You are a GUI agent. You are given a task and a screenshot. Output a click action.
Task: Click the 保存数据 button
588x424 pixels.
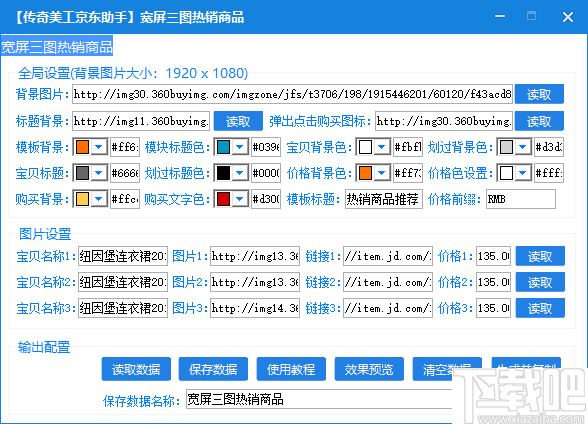click(x=213, y=369)
